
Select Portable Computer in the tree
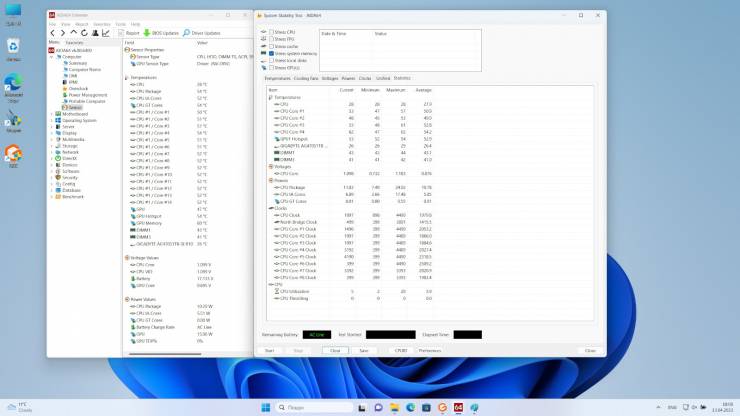[87, 101]
